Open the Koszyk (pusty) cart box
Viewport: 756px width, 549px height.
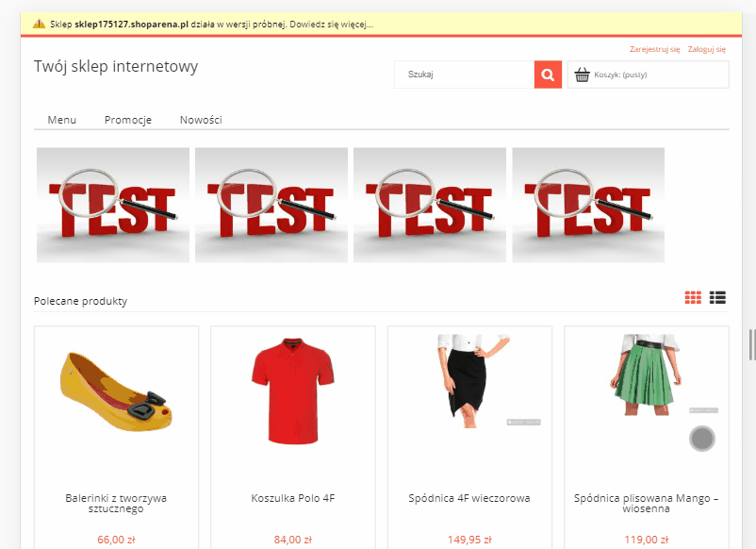coord(648,75)
